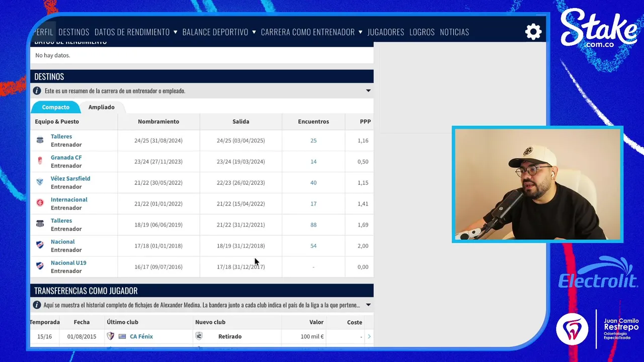Open the 17 matches link for Internacional
The height and width of the screenshot is (362, 644).
[x=313, y=204]
